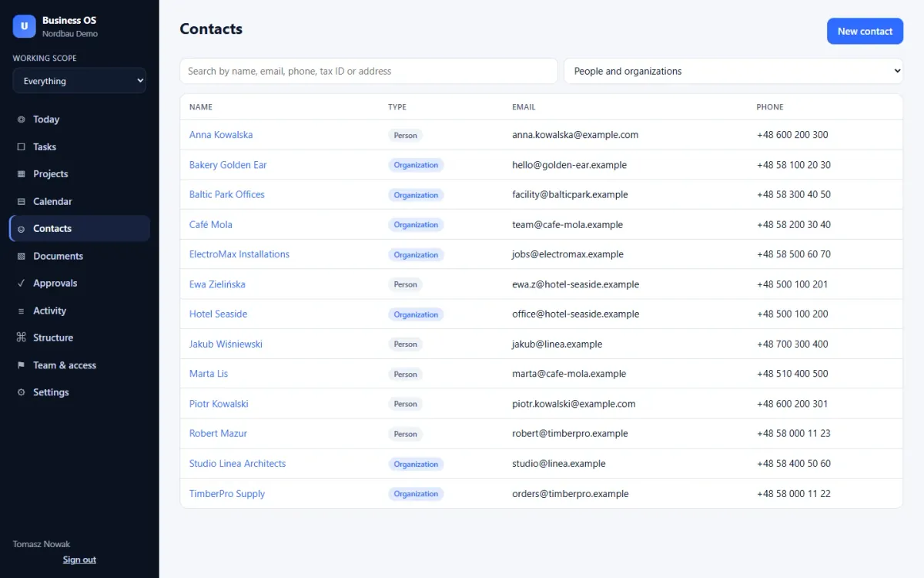Click email facility@balticpark.example

(x=570, y=195)
